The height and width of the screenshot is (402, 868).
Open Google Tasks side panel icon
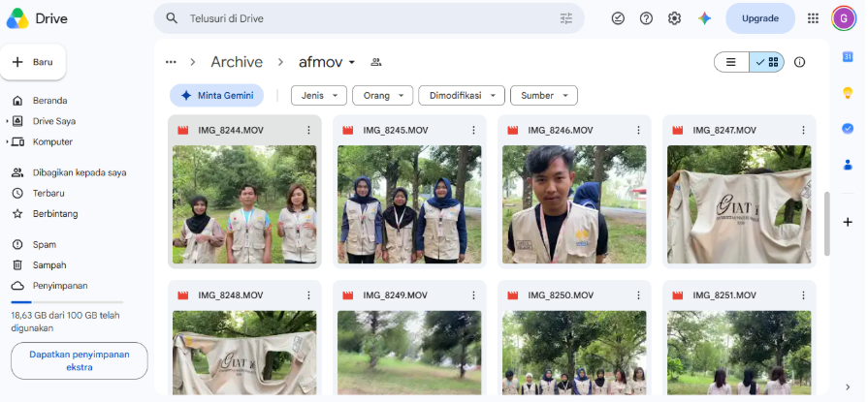coord(848,128)
